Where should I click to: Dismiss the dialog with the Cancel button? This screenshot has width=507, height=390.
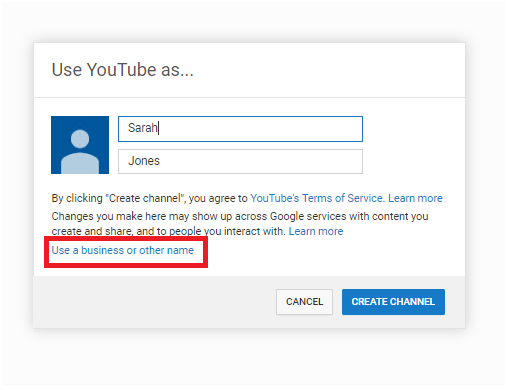[x=304, y=302]
